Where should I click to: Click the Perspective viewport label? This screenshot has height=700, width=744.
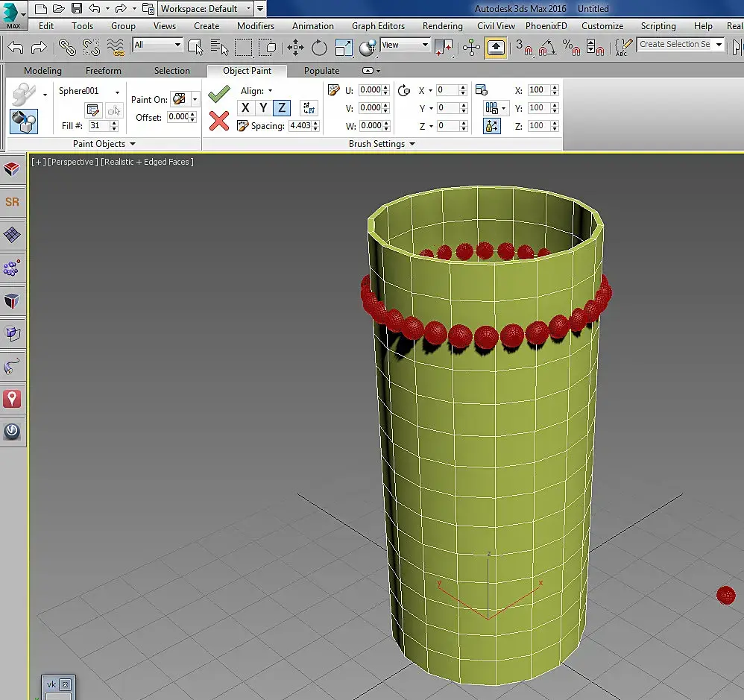(x=72, y=162)
